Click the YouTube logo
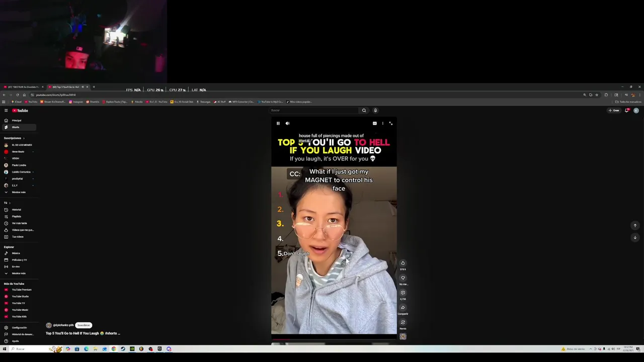Image resolution: width=644 pixels, height=362 pixels. coord(20,111)
